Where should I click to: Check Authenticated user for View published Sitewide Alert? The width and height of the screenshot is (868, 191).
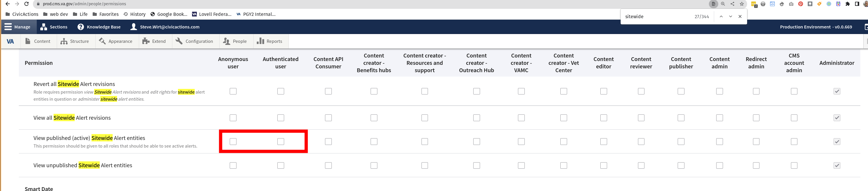pyautogui.click(x=281, y=142)
